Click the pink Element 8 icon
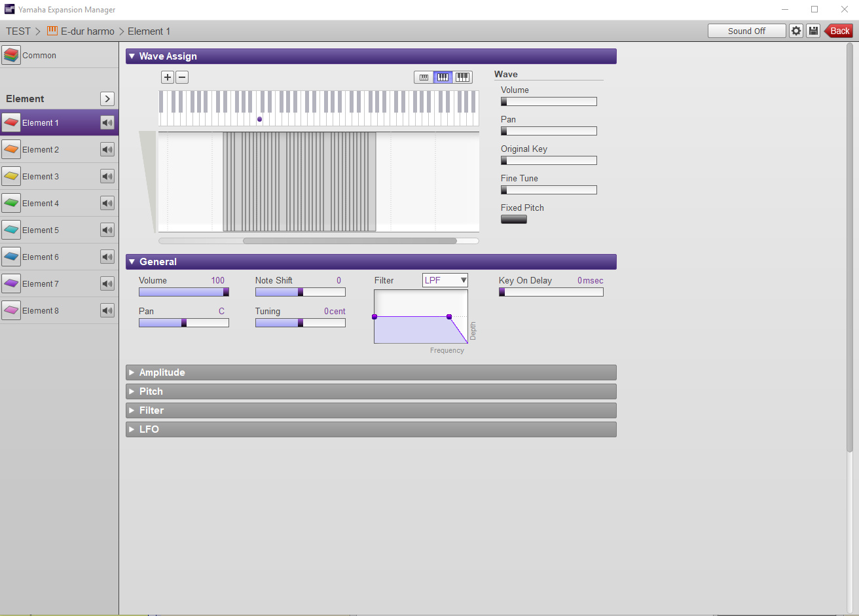The height and width of the screenshot is (616, 859). (x=11, y=310)
